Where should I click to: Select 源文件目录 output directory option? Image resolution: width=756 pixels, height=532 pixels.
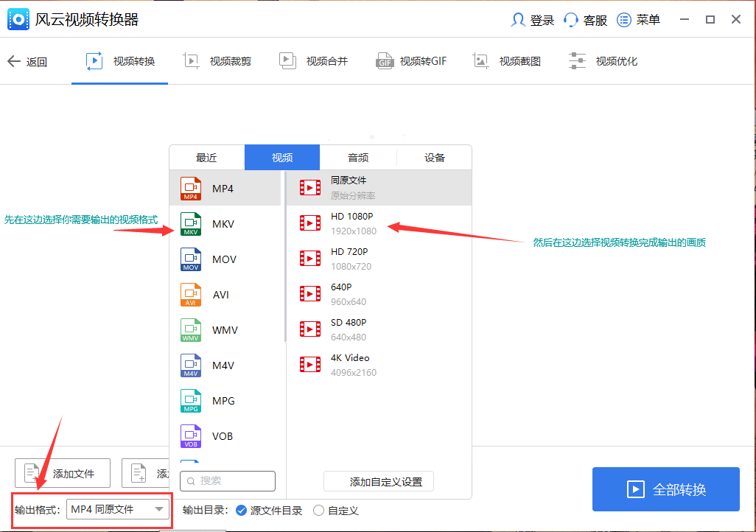(x=269, y=511)
